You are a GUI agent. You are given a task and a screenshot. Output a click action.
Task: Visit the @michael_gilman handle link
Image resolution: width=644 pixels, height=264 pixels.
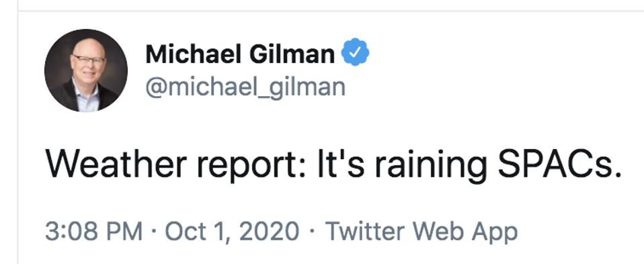[245, 87]
